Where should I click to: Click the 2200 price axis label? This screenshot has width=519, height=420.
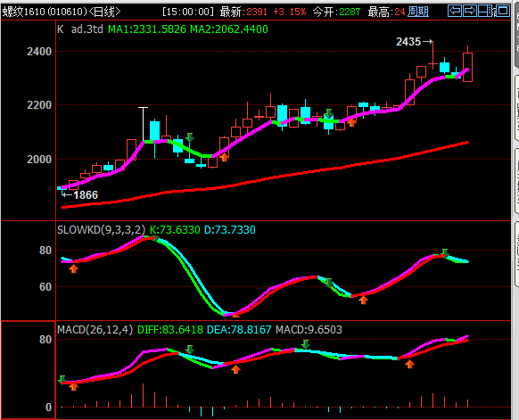coord(39,105)
